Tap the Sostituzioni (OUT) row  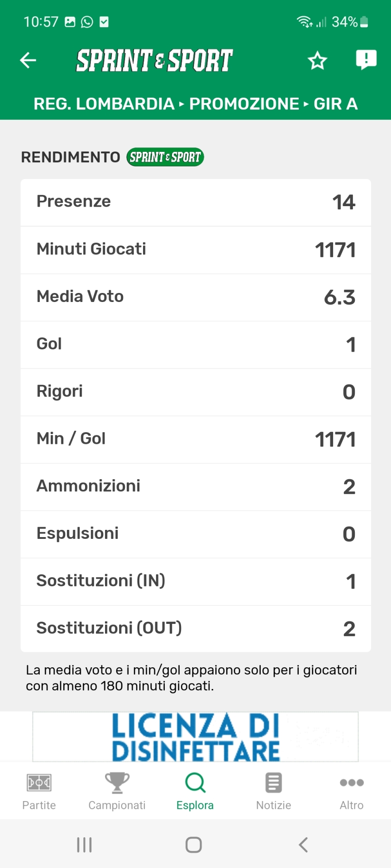tap(195, 628)
